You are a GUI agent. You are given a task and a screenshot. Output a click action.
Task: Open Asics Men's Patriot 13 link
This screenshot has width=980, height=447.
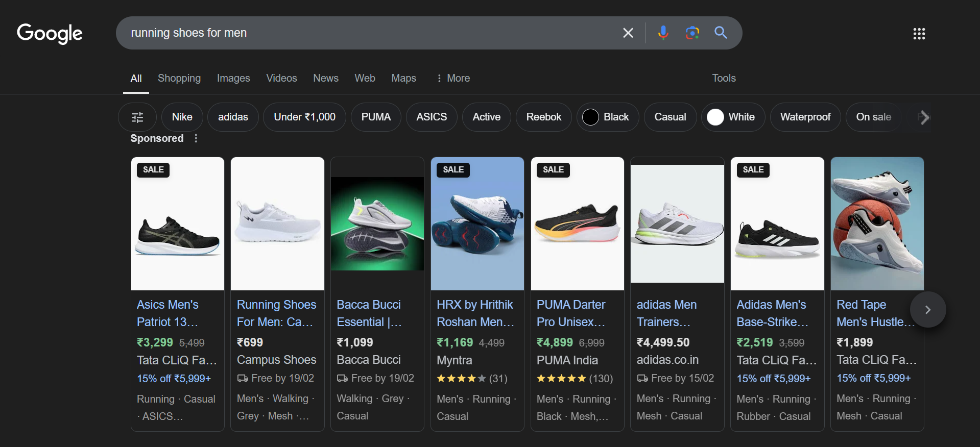click(168, 313)
